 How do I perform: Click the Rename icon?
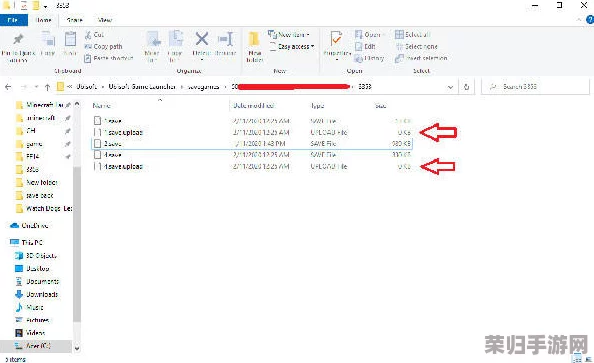[x=226, y=39]
